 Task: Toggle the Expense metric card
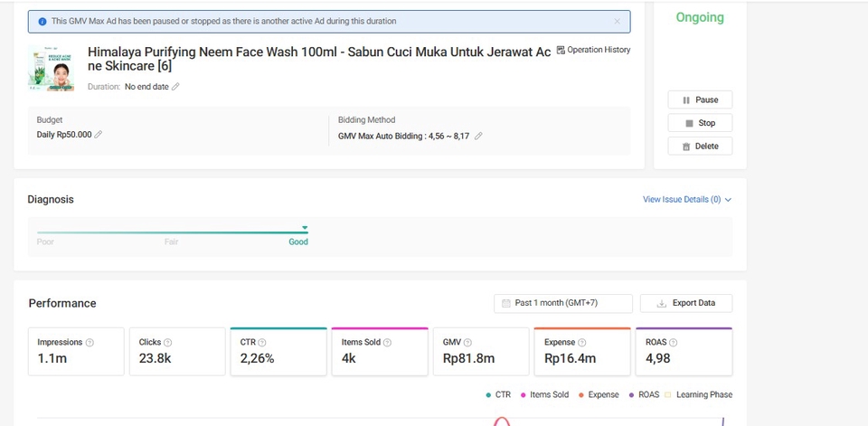tap(581, 351)
